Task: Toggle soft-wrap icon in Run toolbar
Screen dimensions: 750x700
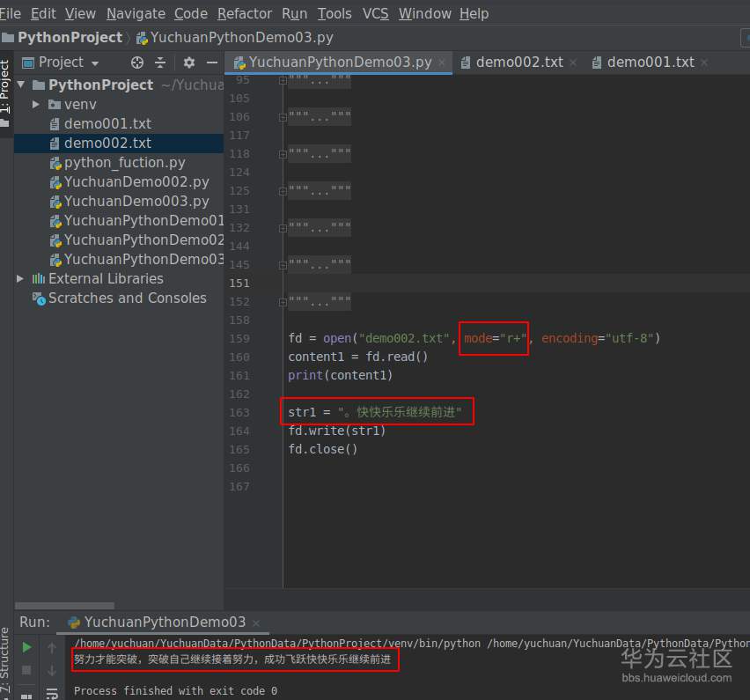Action: point(52,693)
